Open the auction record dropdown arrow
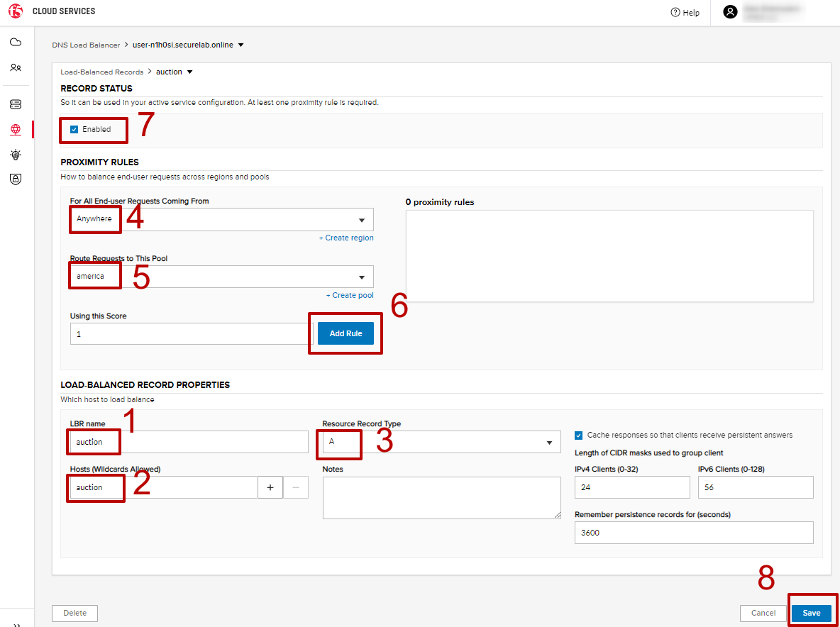The height and width of the screenshot is (627, 840). click(189, 72)
